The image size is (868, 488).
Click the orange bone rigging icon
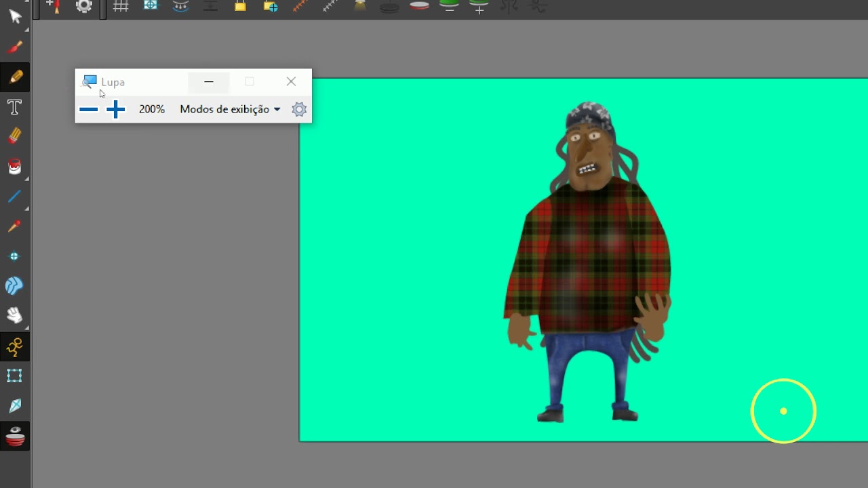pyautogui.click(x=300, y=6)
